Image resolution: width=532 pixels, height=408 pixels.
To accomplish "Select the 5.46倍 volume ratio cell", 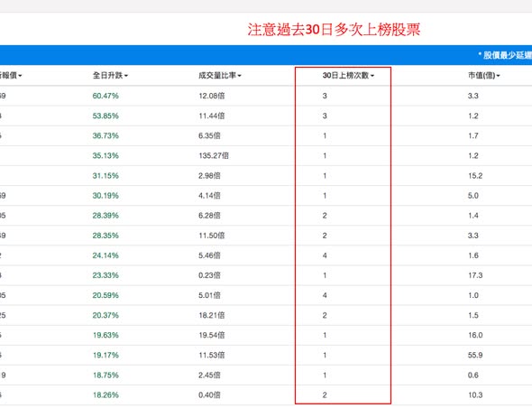I will click(209, 255).
